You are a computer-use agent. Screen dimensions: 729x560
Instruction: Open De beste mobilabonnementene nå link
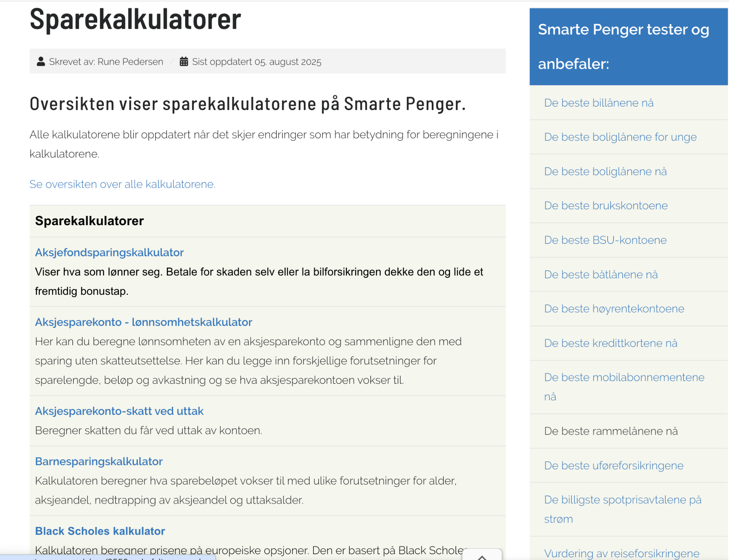click(x=624, y=387)
